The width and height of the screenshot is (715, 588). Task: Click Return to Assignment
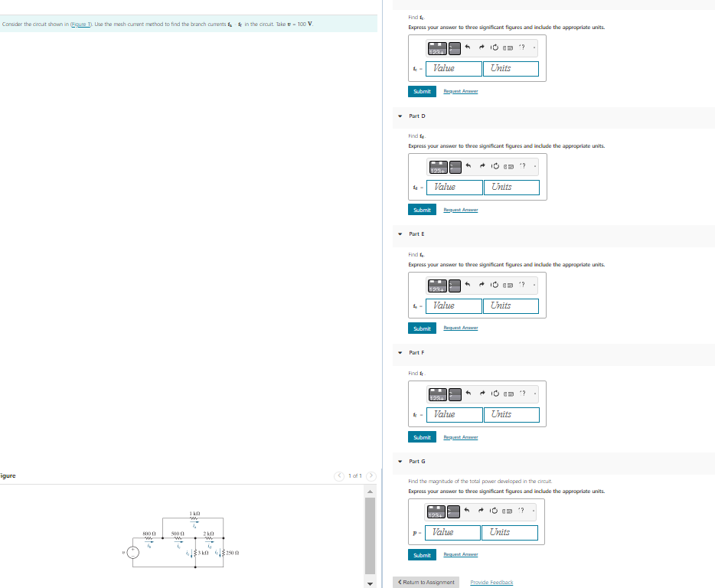(x=425, y=583)
